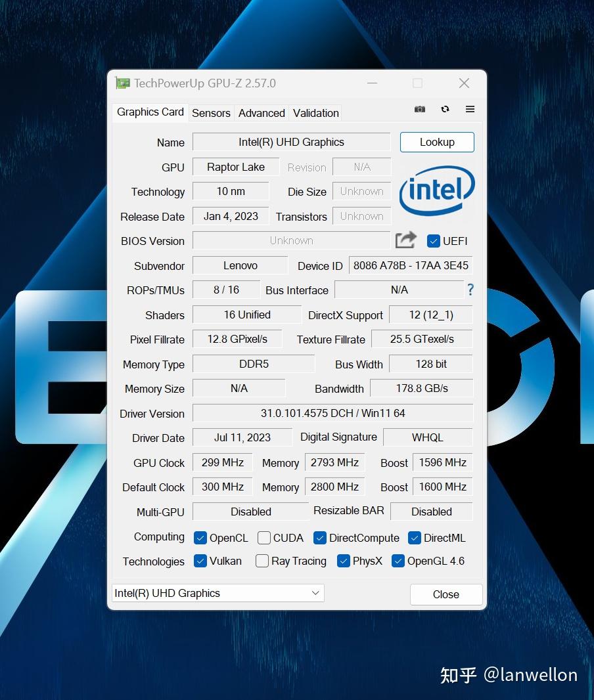Image resolution: width=594 pixels, height=700 pixels.
Task: Click the Revision N/A field
Action: (362, 167)
